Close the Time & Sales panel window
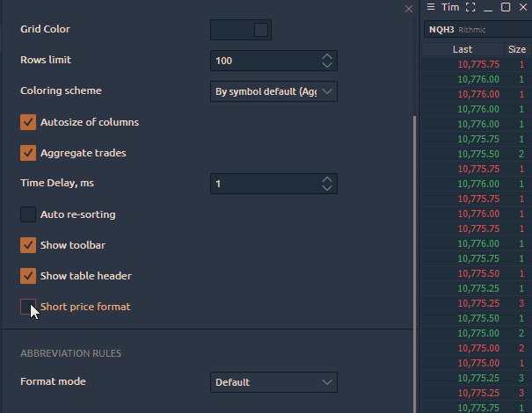 [523, 7]
